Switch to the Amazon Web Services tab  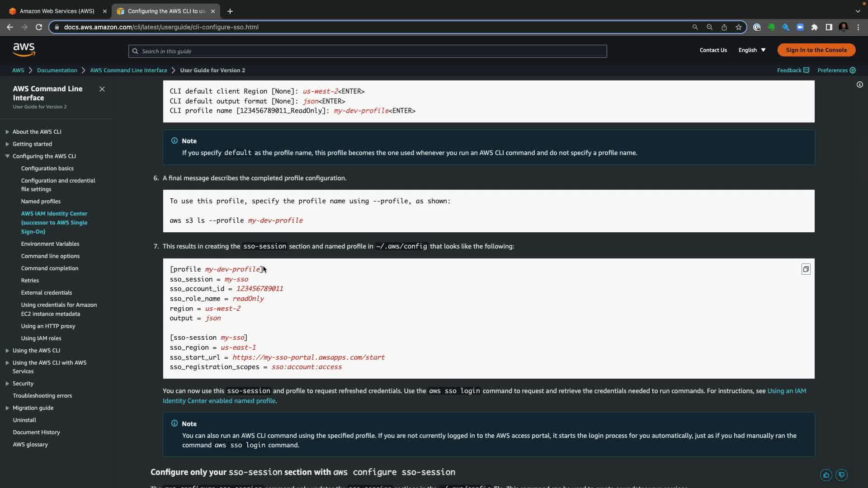pos(57,11)
